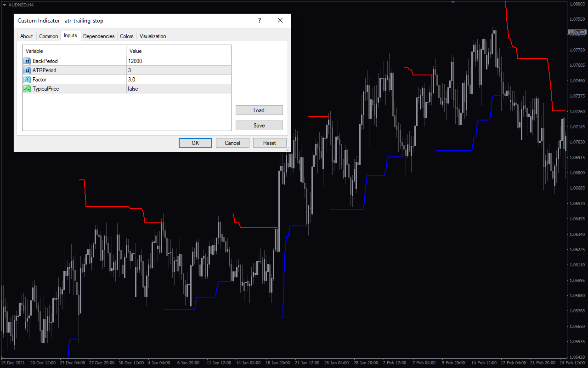Select the Inputs tab
Viewport: 588px width, 368px height.
tap(70, 36)
